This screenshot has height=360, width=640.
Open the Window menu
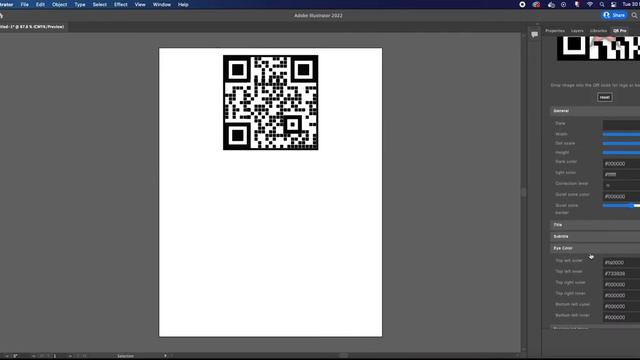(x=162, y=4)
